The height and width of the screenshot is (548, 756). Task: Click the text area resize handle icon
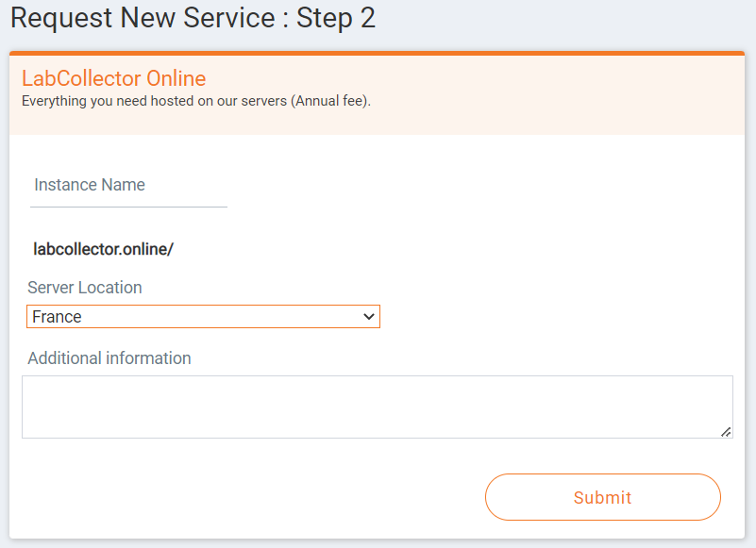click(x=726, y=432)
